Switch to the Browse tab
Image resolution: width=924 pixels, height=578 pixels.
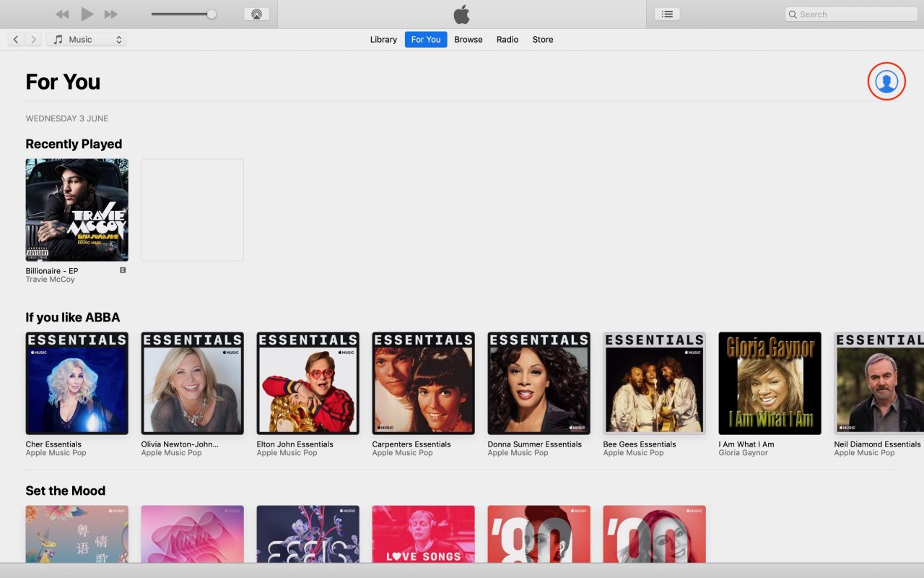[468, 39]
